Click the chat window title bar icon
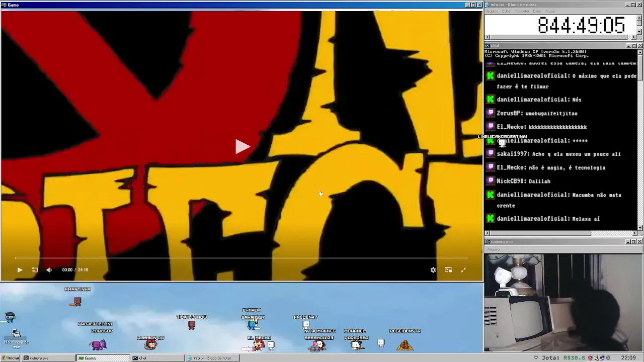Image resolution: width=644 pixels, height=362 pixels. point(488,46)
